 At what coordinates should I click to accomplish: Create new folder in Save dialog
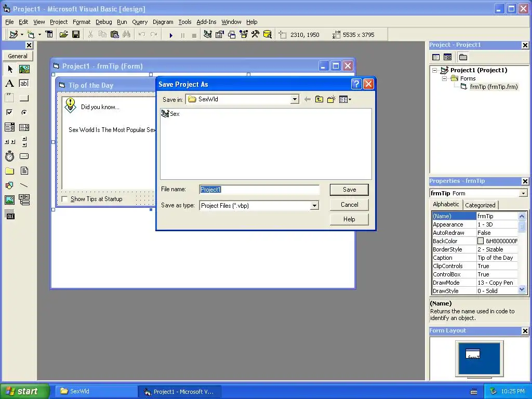[x=331, y=99]
